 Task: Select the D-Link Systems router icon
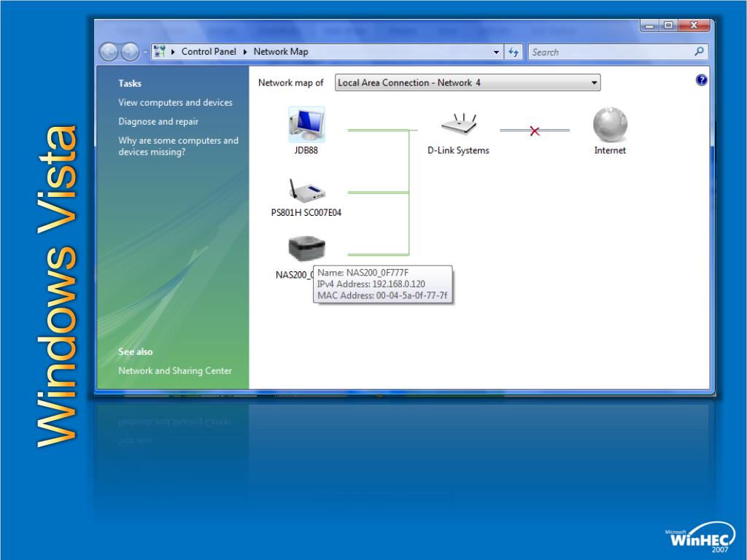[x=459, y=125]
